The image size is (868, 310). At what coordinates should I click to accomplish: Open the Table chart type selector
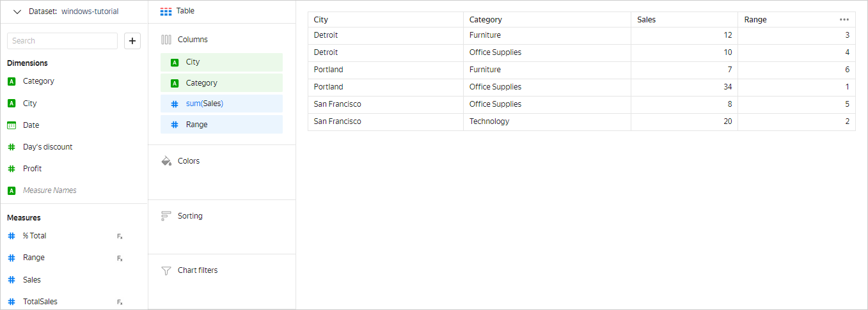click(x=177, y=11)
